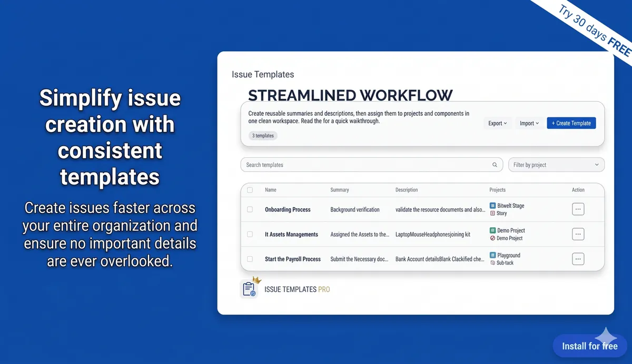
Task: Click the Background verification summary cell
Action: click(355, 209)
